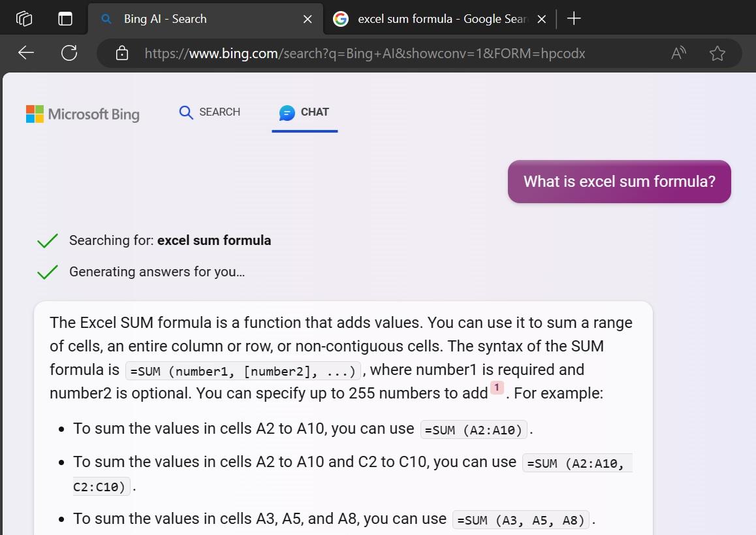756x535 pixels.
Task: Click the =SUM (A3, A5, A8) code snippet
Action: pos(520,520)
